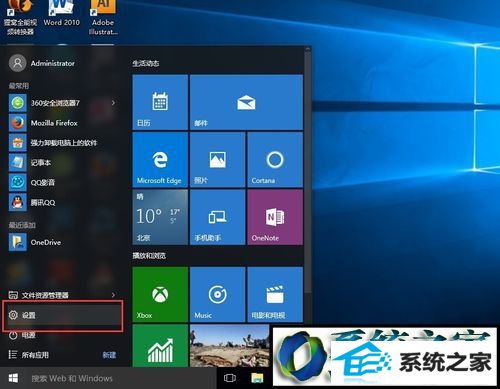Open the Photos (照片) tile
Image resolution: width=500 pixels, height=389 pixels.
click(x=217, y=160)
